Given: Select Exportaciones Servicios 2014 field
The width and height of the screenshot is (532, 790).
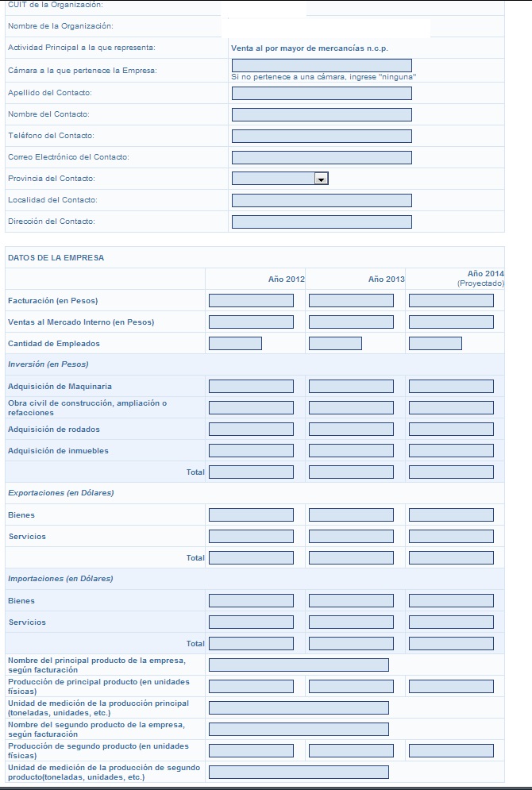Looking at the screenshot, I should [451, 537].
